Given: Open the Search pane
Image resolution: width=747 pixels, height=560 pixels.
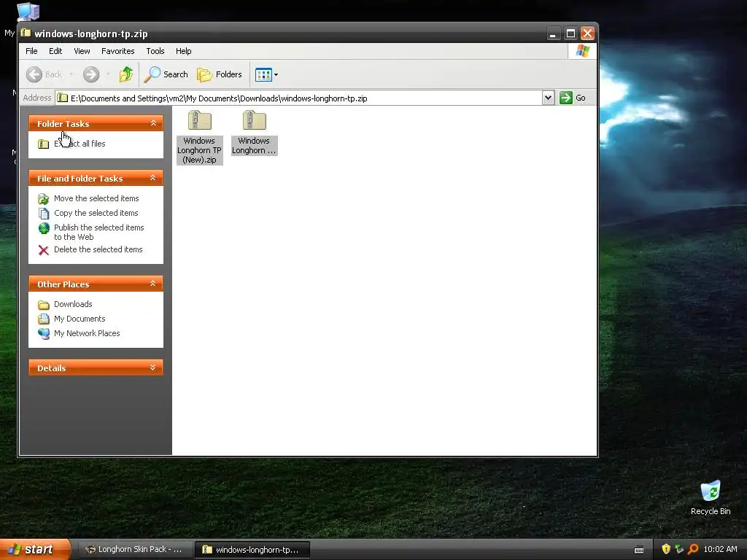Looking at the screenshot, I should tap(166, 74).
